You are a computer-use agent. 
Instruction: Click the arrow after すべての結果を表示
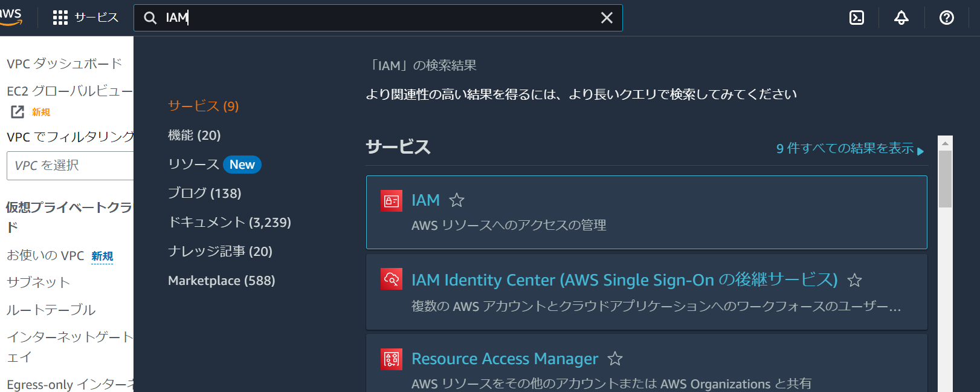[921, 151]
